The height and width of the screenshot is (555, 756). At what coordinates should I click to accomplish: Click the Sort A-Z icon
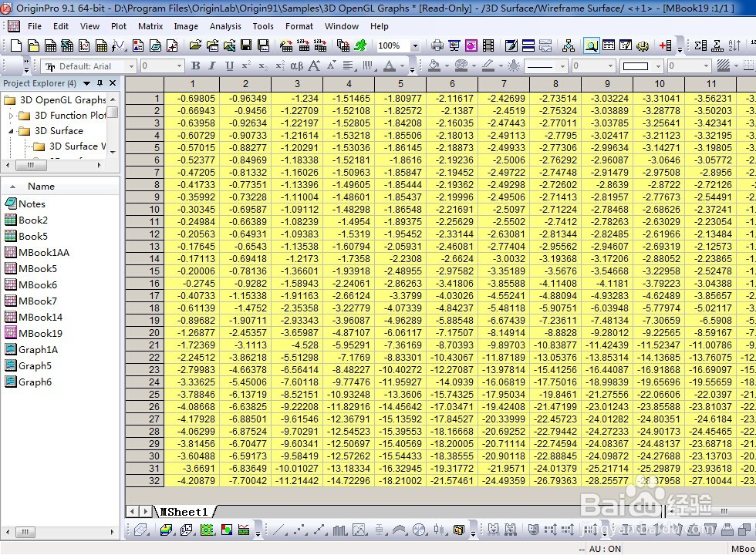click(x=734, y=45)
